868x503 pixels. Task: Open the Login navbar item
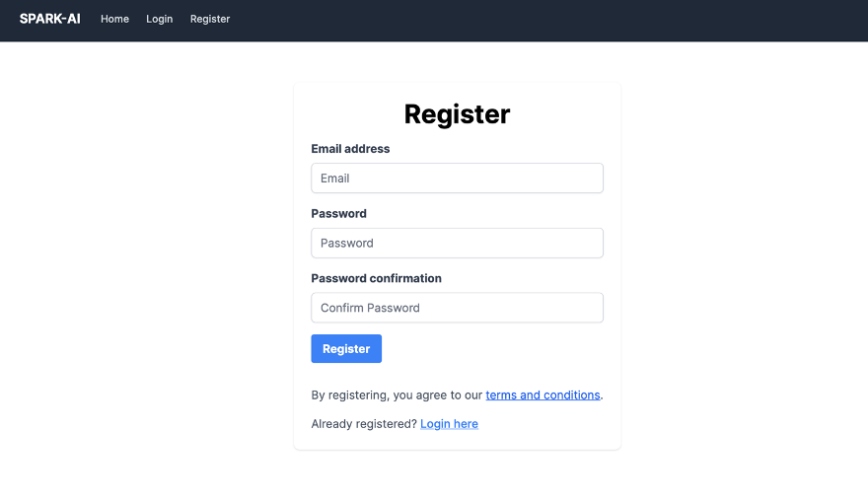[159, 19]
